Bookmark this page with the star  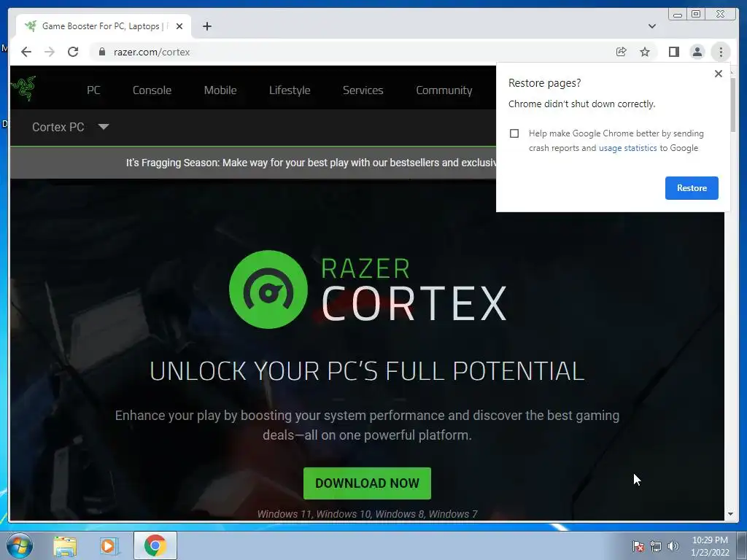[645, 52]
